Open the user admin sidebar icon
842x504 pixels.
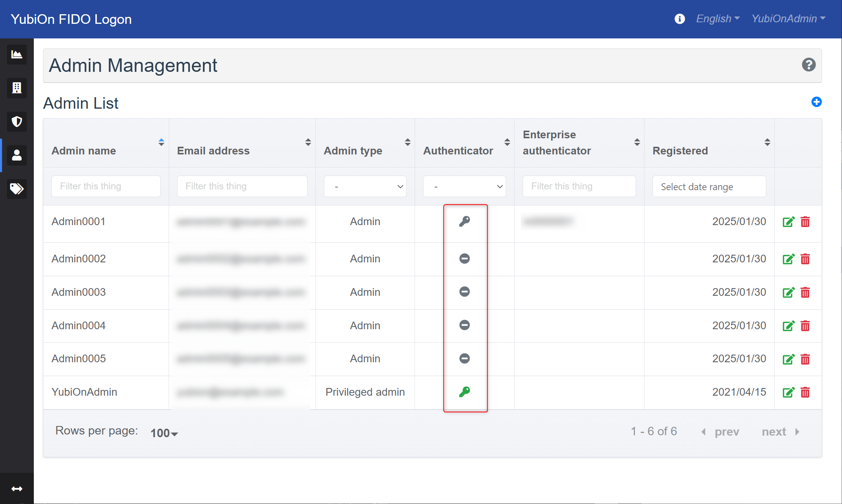tap(17, 155)
